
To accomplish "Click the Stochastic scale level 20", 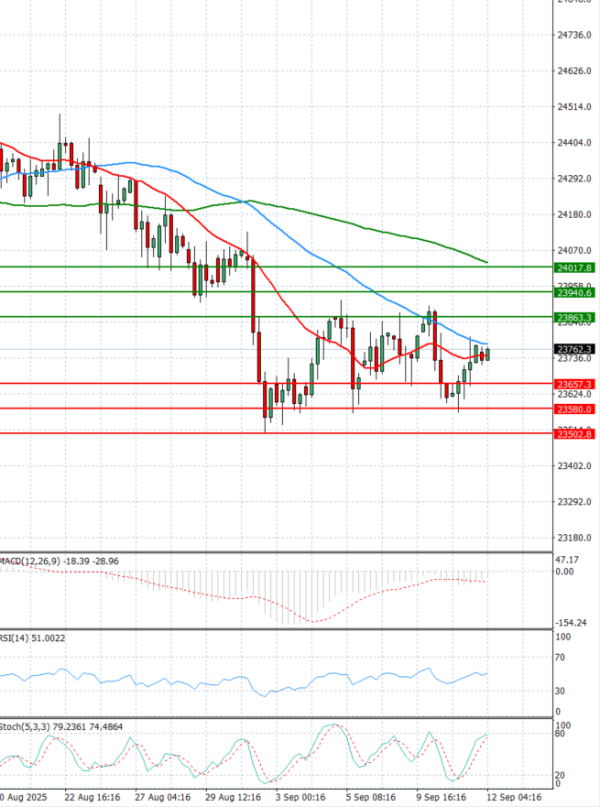I will 560,775.
